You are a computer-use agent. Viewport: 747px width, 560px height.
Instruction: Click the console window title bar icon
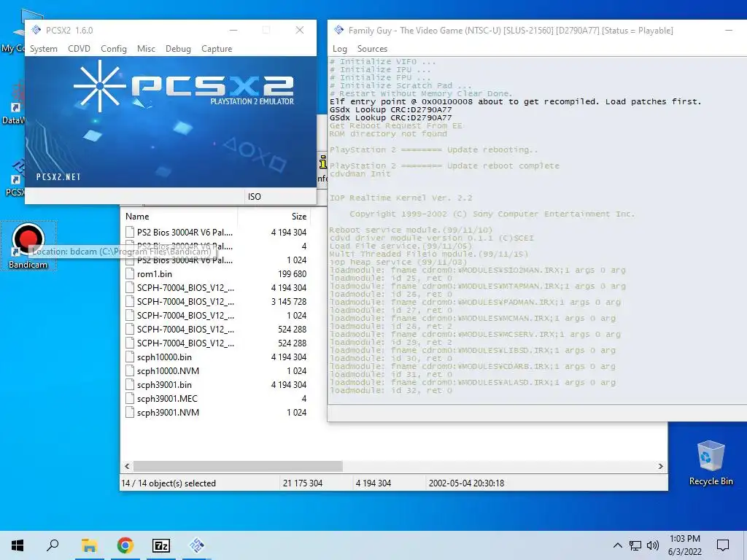tap(338, 30)
